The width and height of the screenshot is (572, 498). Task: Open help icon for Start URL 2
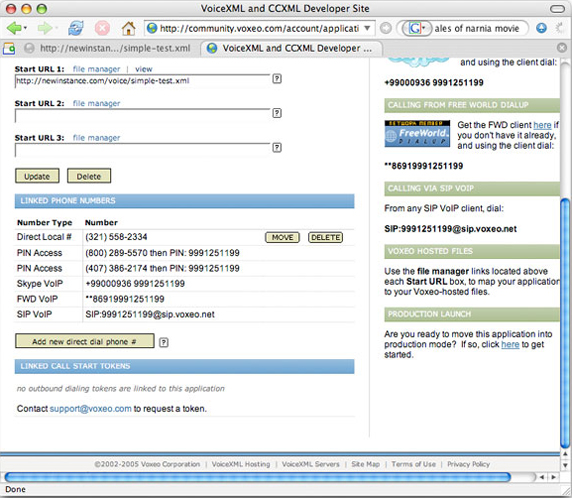(x=277, y=113)
